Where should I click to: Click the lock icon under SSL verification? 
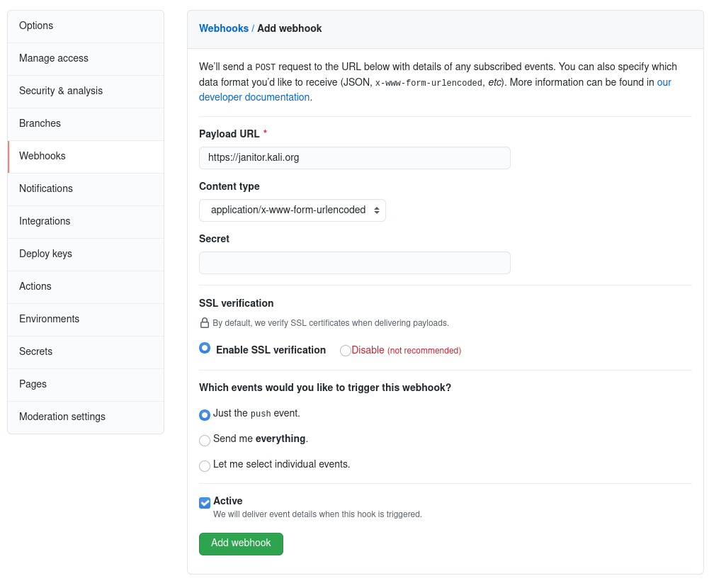coord(205,323)
